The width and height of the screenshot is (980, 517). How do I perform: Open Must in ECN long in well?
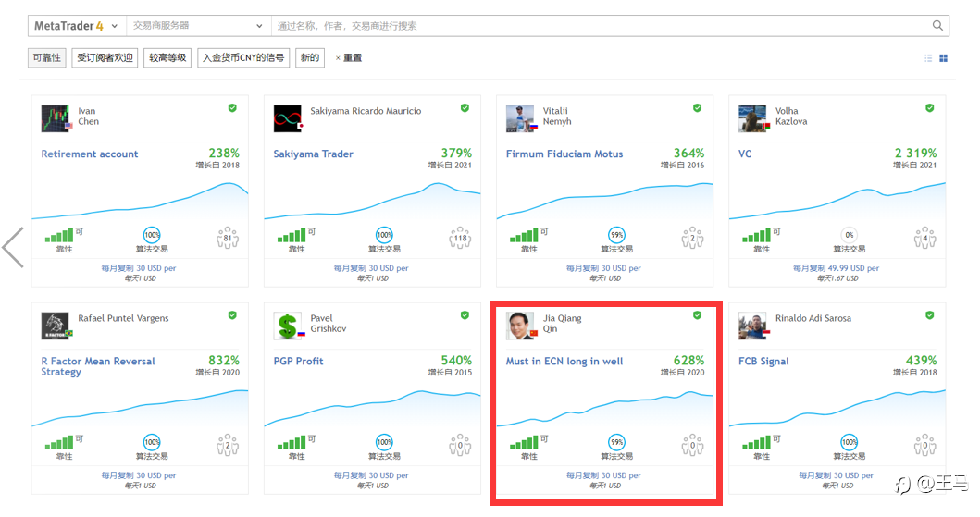point(564,361)
